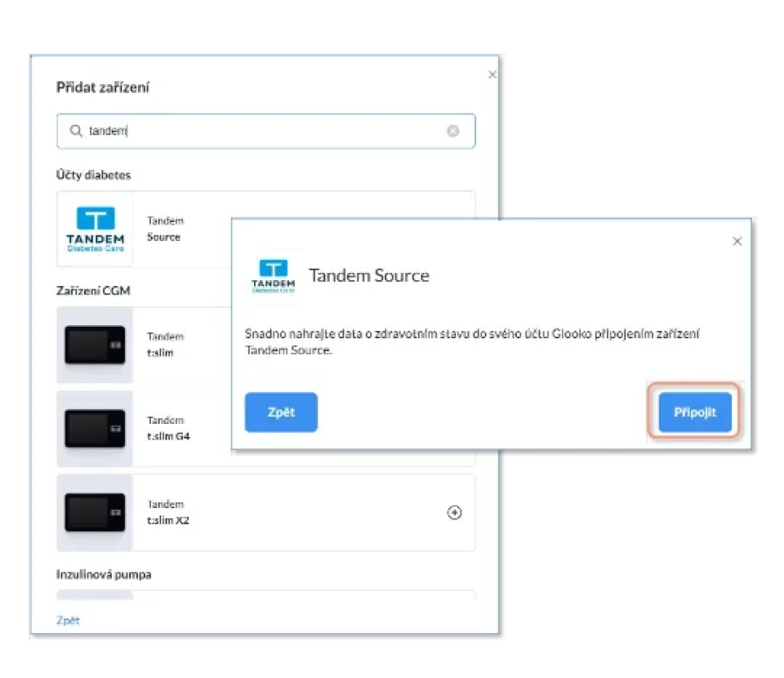Click the Přidat zařízení dialog title
Screen dimensions: 784x678
pyautogui.click(x=103, y=87)
